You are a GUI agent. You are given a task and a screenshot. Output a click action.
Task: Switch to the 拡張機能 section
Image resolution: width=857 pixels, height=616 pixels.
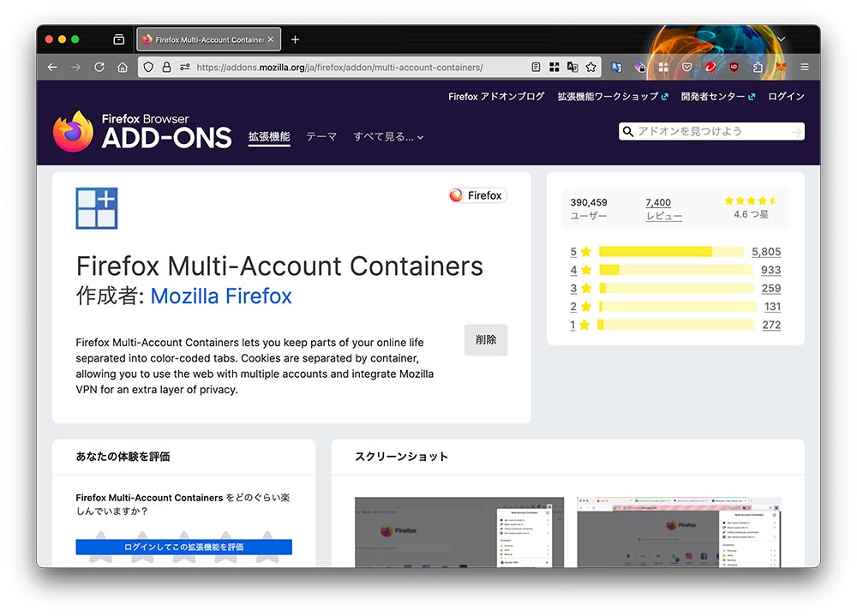click(x=269, y=136)
